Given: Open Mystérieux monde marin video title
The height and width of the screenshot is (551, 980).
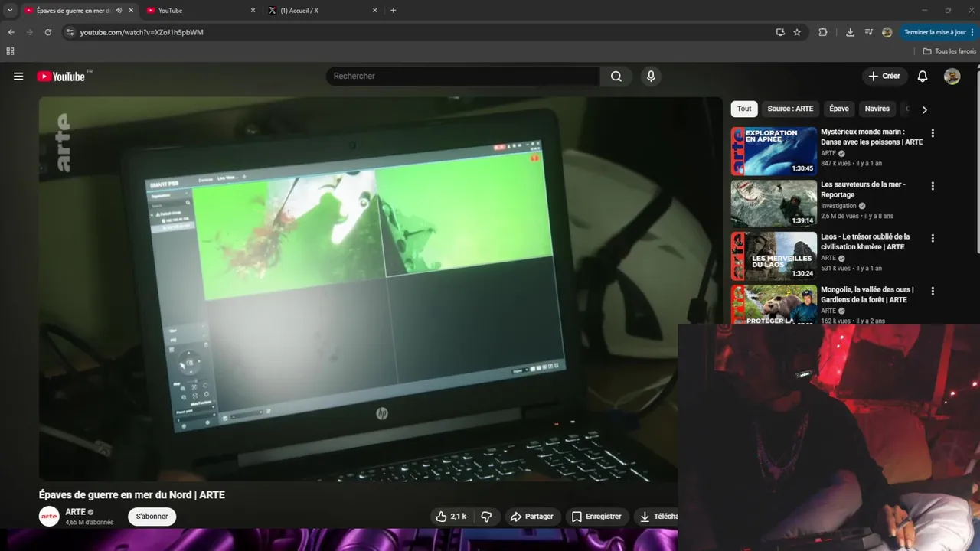Looking at the screenshot, I should pyautogui.click(x=872, y=137).
